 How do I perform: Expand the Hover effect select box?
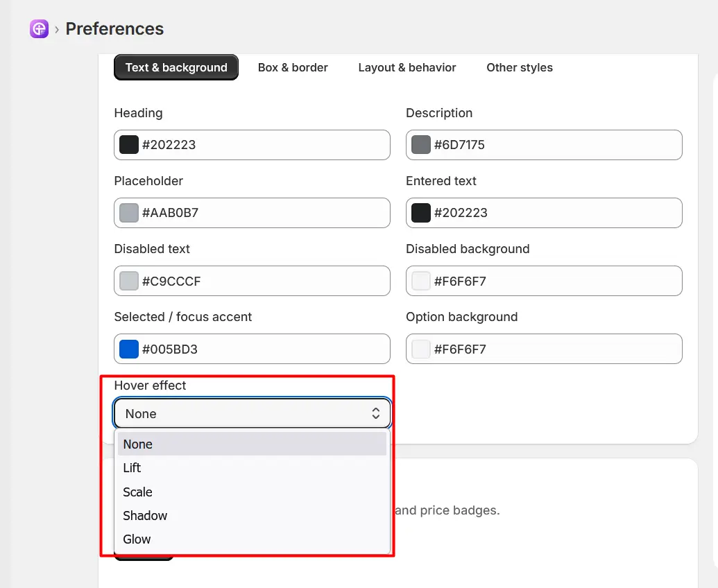click(252, 413)
